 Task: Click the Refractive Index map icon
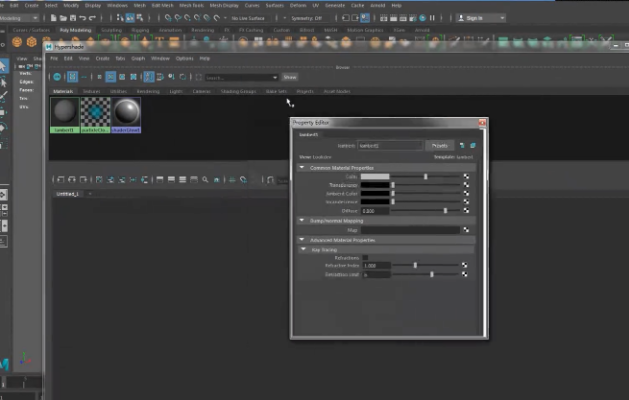coord(466,266)
